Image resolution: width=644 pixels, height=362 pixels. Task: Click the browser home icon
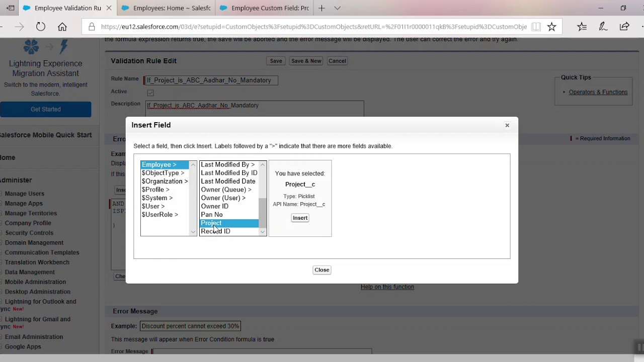pos(62,27)
